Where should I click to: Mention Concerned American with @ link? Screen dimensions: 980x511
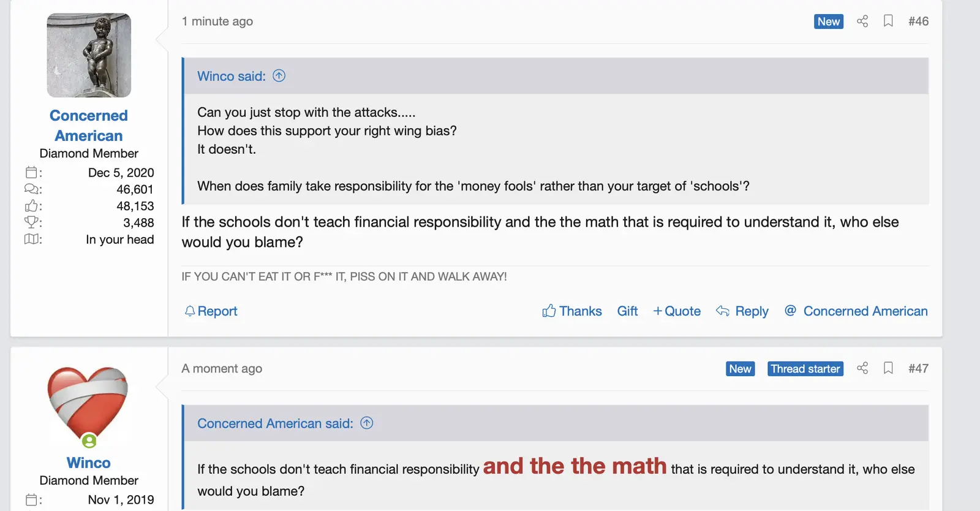pos(856,311)
